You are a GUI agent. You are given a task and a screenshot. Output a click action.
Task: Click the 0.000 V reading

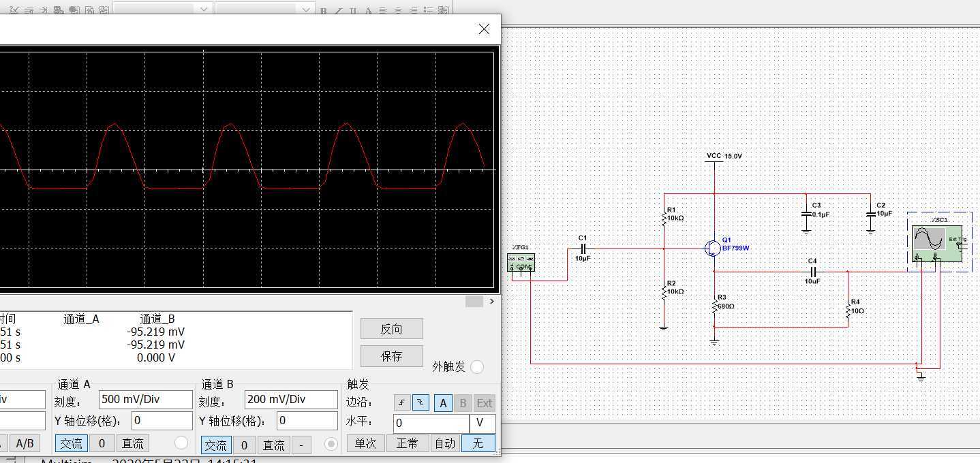[156, 357]
